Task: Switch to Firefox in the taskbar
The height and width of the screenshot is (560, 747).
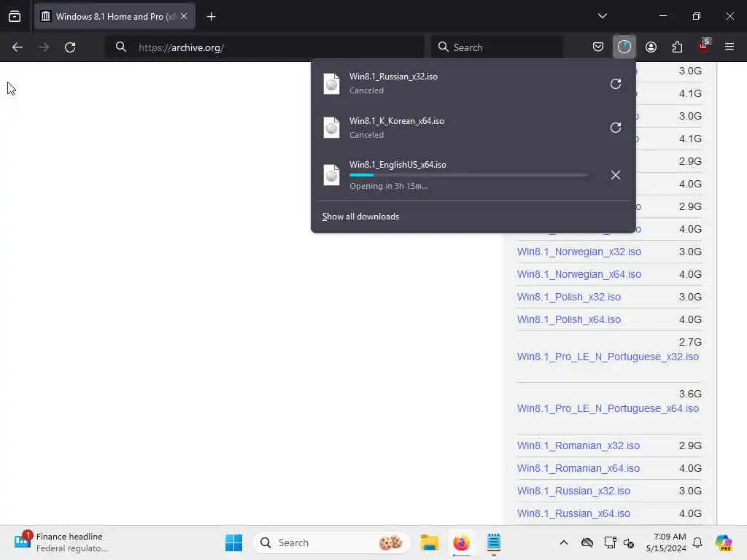Action: (x=461, y=542)
